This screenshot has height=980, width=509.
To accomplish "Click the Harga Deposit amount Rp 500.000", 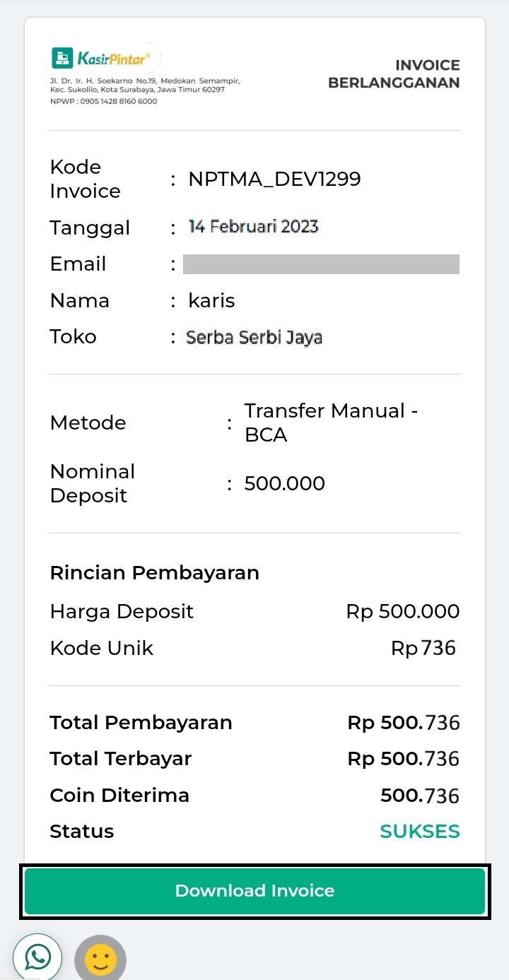I will coord(402,612).
